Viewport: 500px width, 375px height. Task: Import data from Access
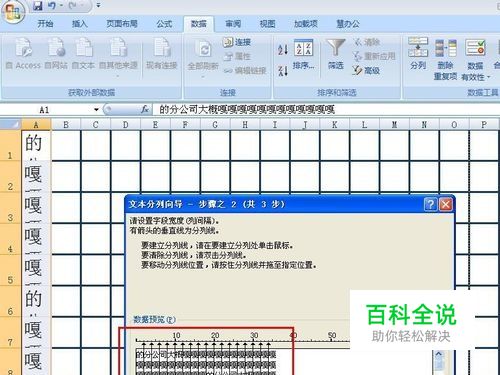pyautogui.click(x=23, y=53)
